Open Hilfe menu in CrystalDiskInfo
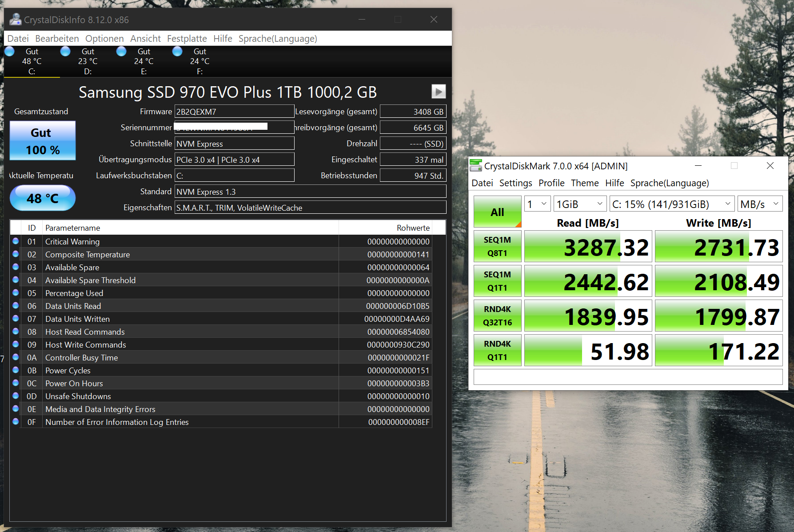 pyautogui.click(x=223, y=39)
